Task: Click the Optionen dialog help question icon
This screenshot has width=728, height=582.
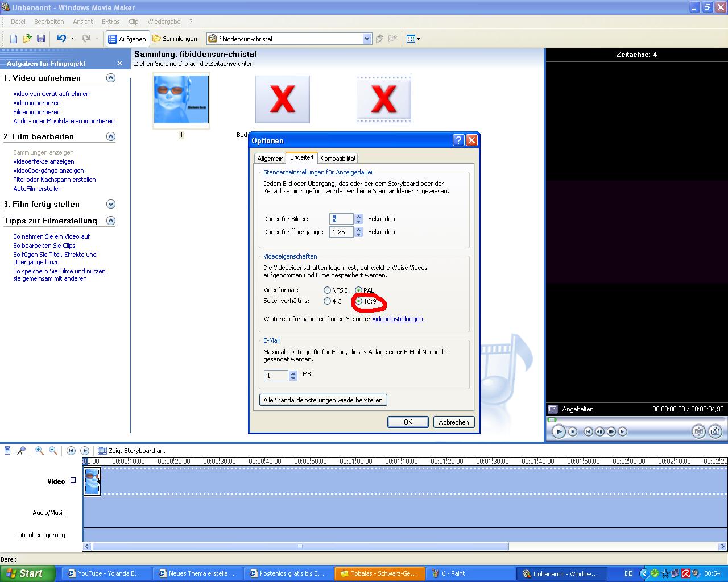Action: [458, 140]
